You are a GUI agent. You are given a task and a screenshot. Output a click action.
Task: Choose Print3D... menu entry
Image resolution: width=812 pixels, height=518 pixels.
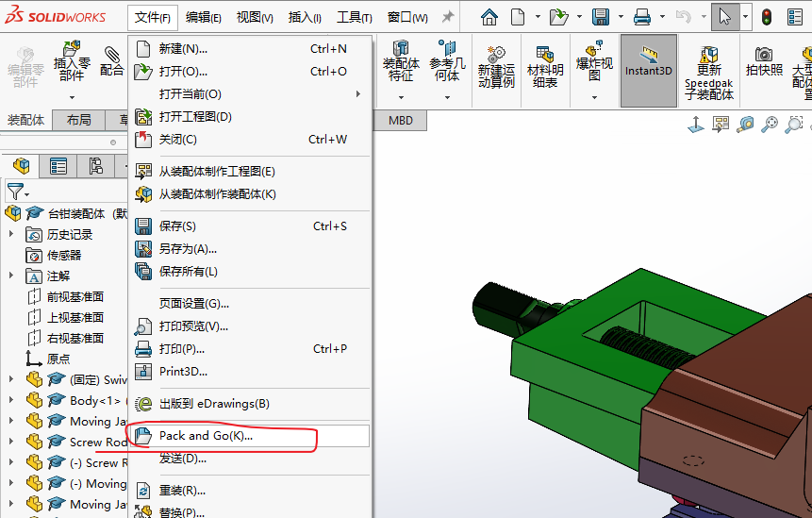(x=250, y=372)
